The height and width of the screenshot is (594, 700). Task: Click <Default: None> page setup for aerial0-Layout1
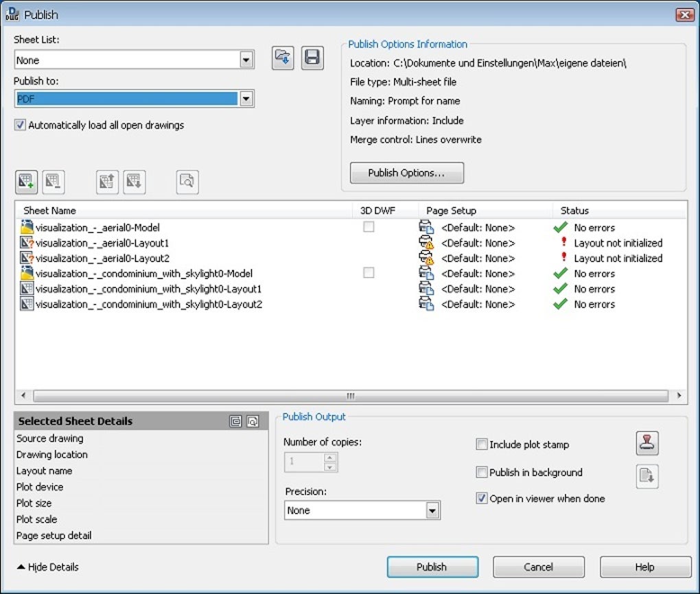click(478, 243)
